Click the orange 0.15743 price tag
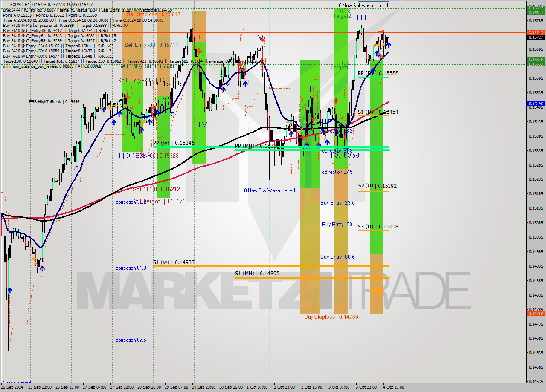Screen dimensions: 546x392 (536, 32)
